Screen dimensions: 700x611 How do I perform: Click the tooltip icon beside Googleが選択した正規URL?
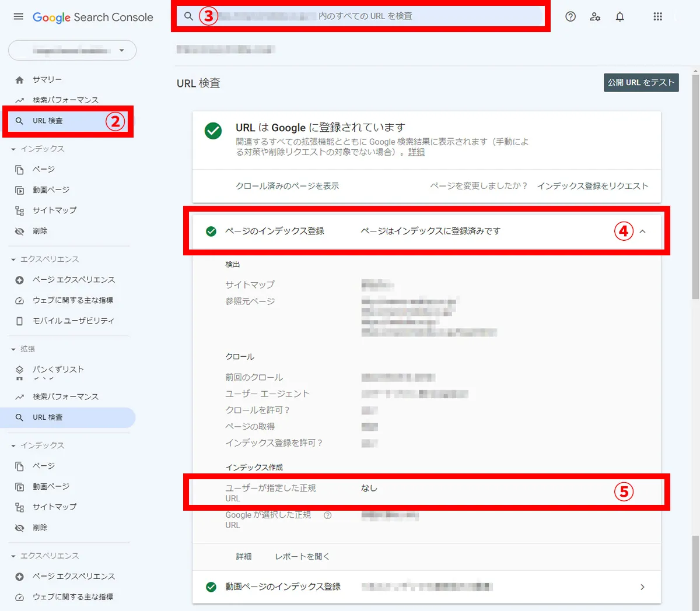click(x=328, y=515)
